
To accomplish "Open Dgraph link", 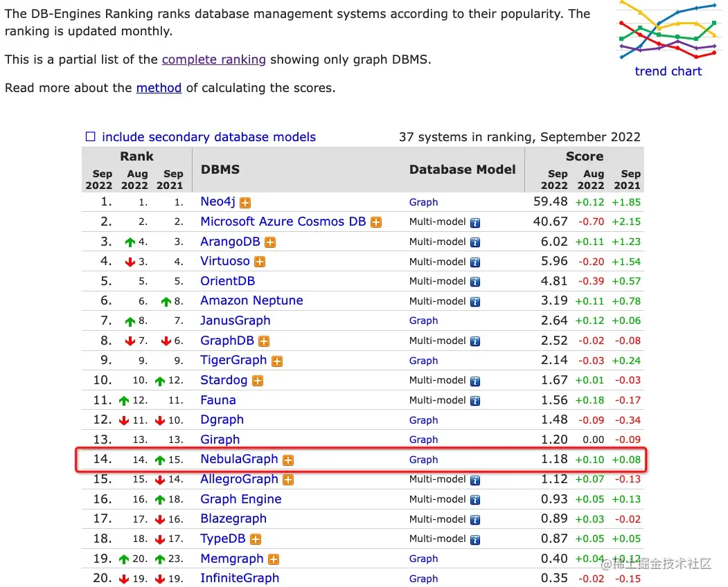I will coord(222,419).
